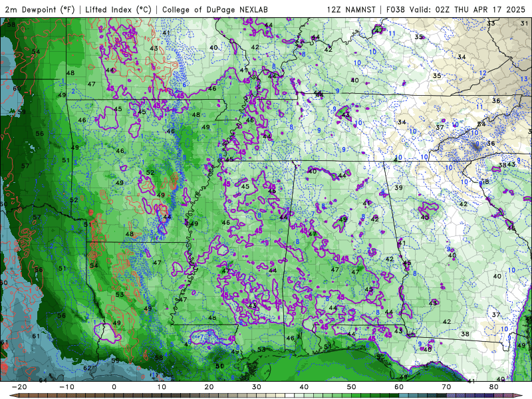Screen dimensions: 532x399
Task: Click the "10" color scale label
Action: [x=162, y=387]
